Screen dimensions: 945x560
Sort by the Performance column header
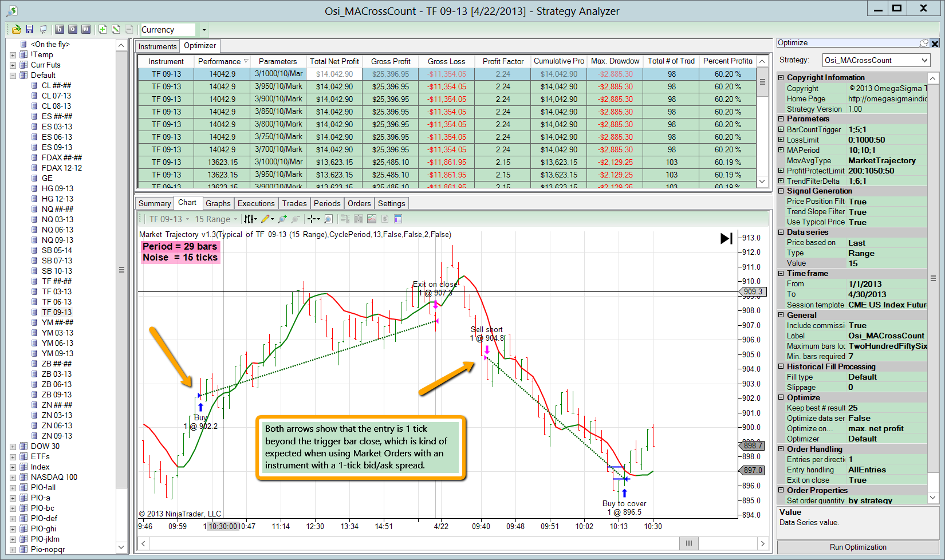(222, 61)
